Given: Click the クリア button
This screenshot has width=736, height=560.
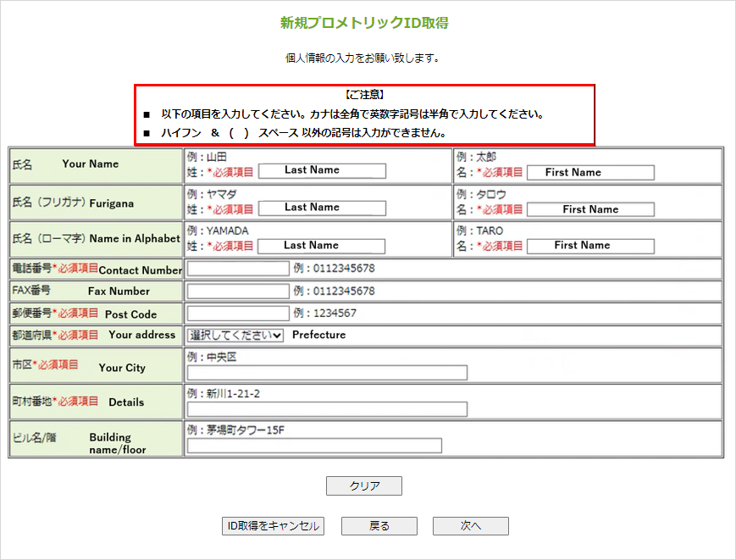Looking at the screenshot, I should [364, 485].
